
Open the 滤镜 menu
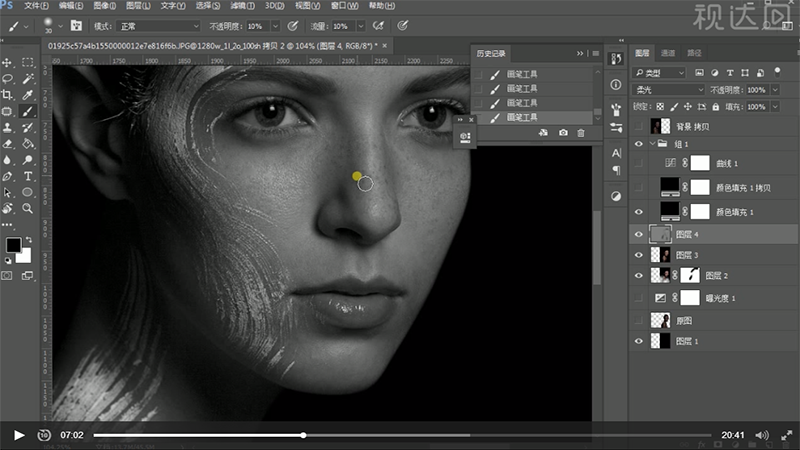coord(242,6)
